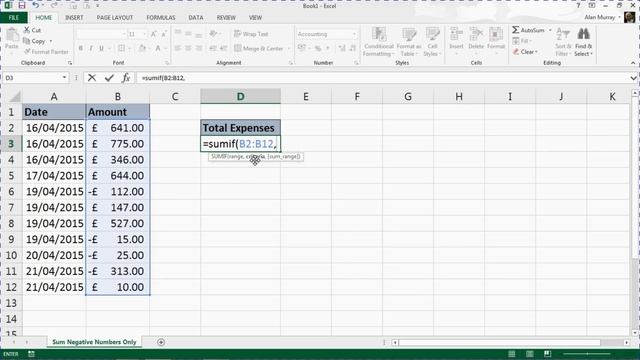Confirm formula with the checkmark Enter button
Image resolution: width=640 pixels, height=360 pixels.
[109, 78]
